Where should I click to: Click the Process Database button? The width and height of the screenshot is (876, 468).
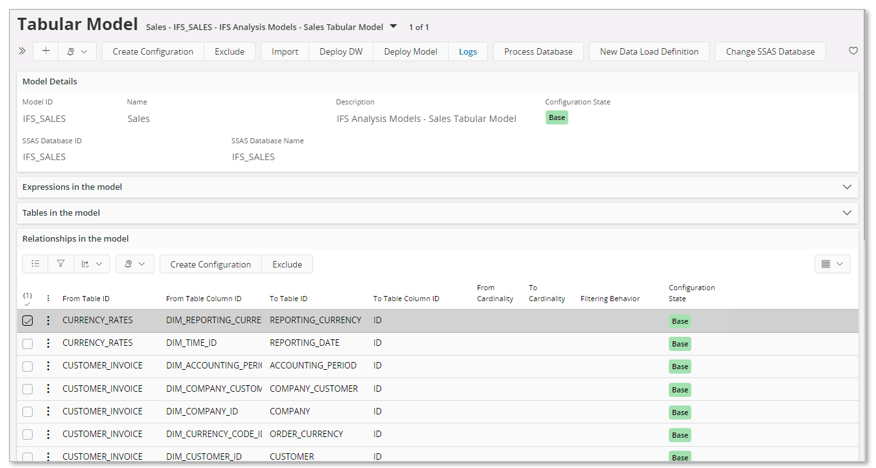(538, 51)
